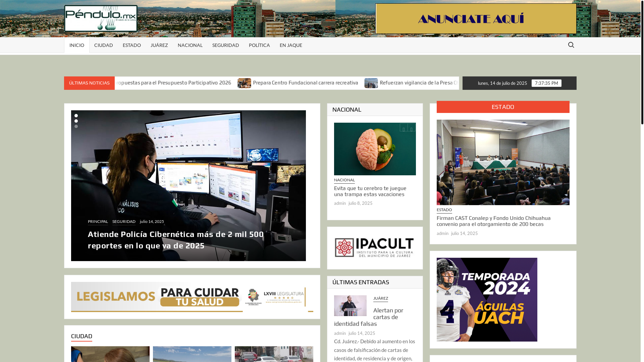This screenshot has width=644, height=362.
Task: Open the Conalep conference room image
Action: tap(503, 162)
